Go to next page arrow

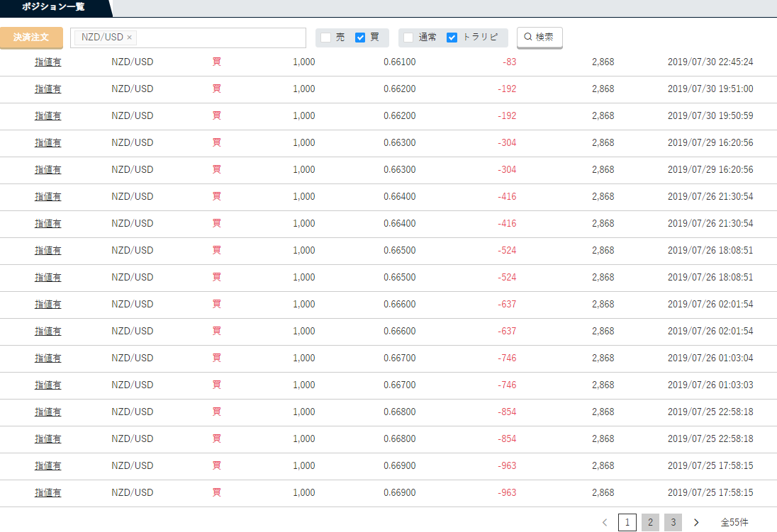click(696, 522)
